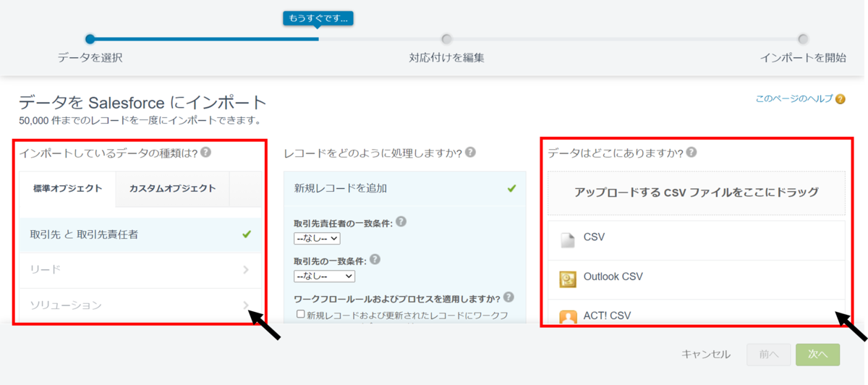Switch to カスタムオブジェクト tab

(x=172, y=189)
